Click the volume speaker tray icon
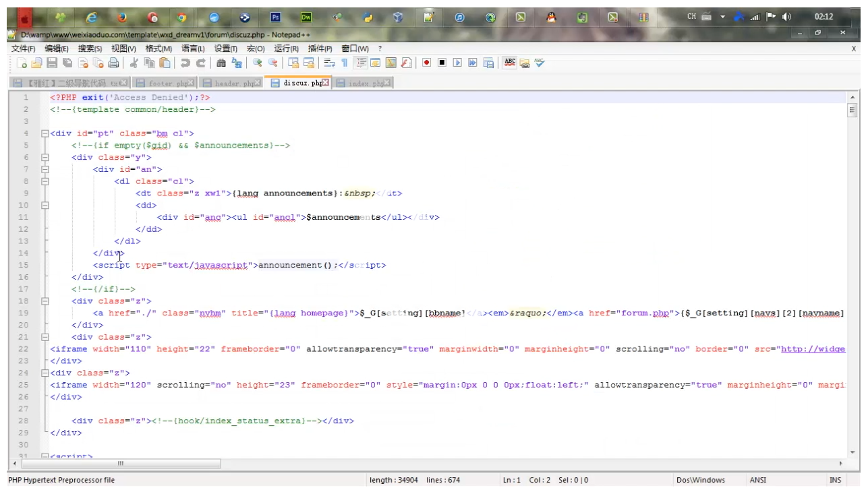The image size is (868, 494). (786, 18)
